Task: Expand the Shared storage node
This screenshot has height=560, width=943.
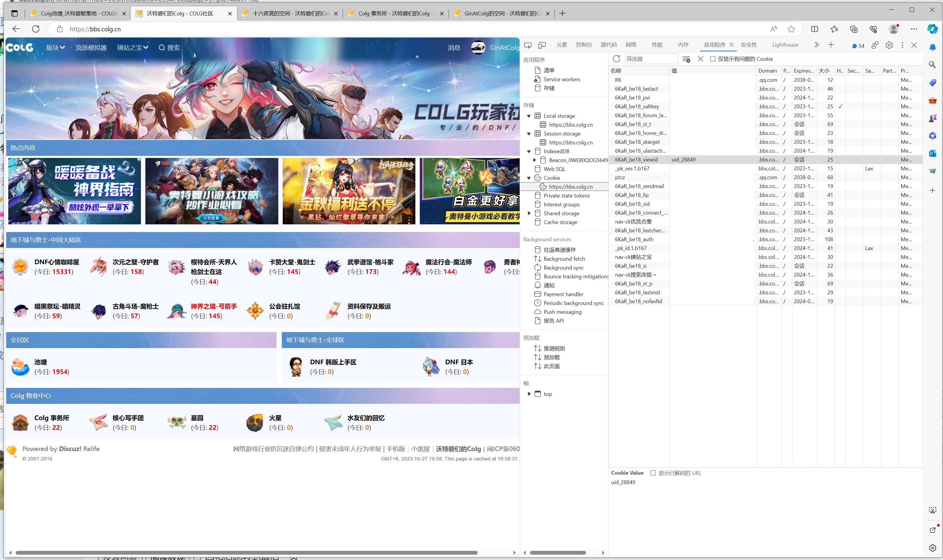Action: [529, 213]
